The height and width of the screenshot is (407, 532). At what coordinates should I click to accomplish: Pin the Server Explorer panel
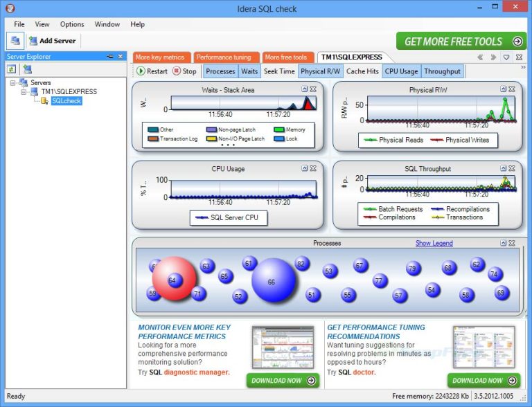110,57
